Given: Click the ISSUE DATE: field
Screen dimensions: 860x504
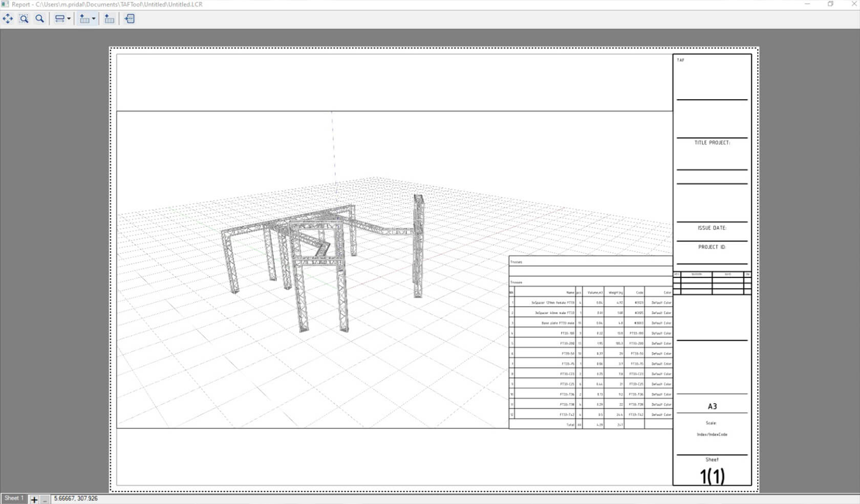Looking at the screenshot, I should point(712,228).
